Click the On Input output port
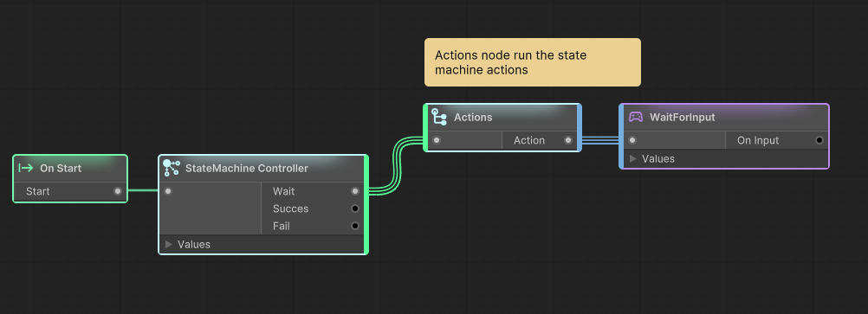The width and height of the screenshot is (868, 314). tap(819, 140)
